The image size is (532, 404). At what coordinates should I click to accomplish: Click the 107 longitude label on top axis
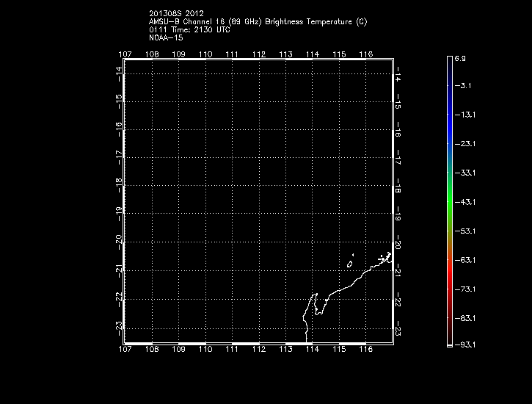[x=125, y=54]
